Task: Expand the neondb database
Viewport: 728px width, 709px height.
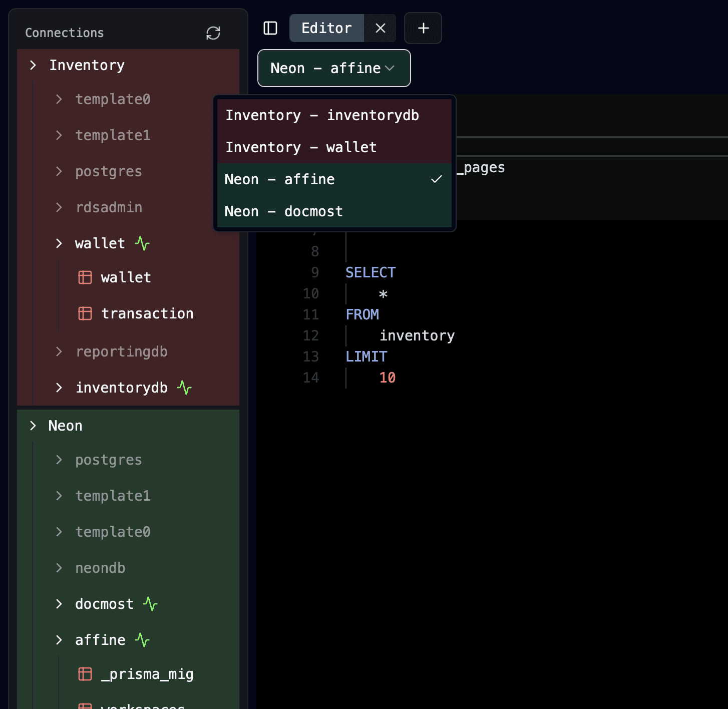Action: point(59,568)
